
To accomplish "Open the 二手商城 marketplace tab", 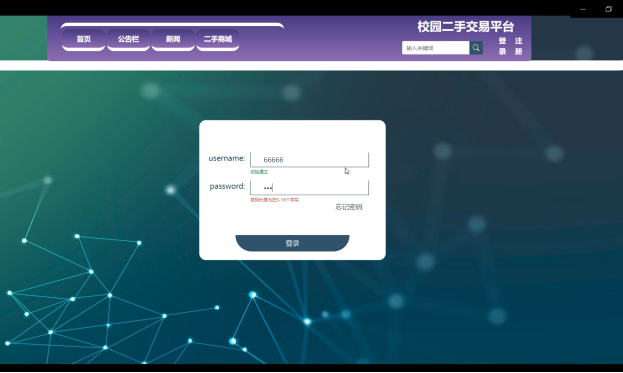I will click(x=218, y=39).
